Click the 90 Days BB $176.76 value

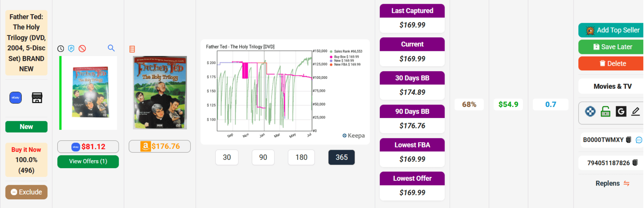[x=412, y=126]
